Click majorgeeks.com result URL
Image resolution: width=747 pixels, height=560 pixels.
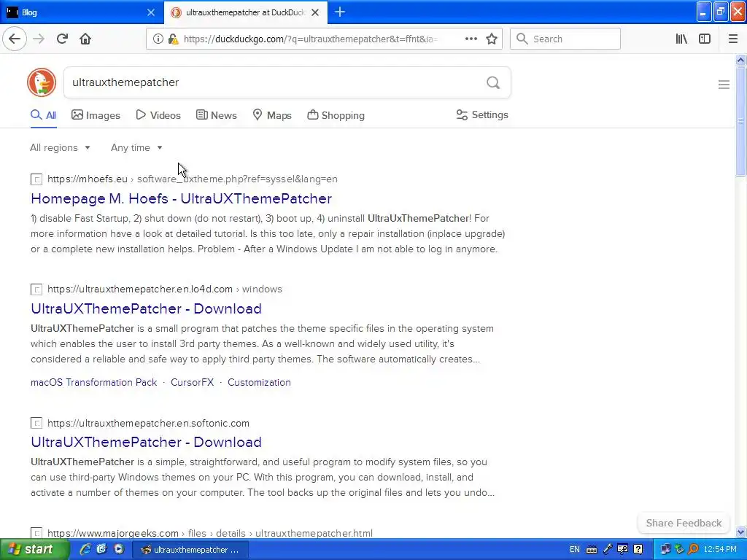(x=209, y=533)
